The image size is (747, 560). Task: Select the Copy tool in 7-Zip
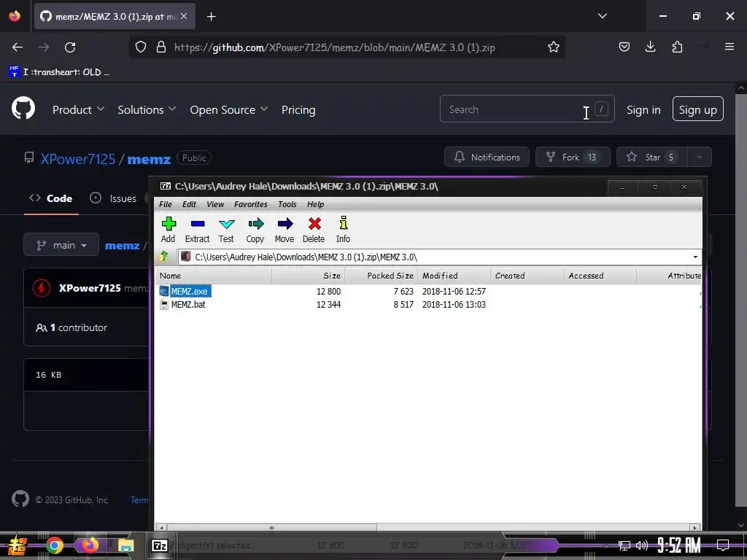(x=255, y=230)
